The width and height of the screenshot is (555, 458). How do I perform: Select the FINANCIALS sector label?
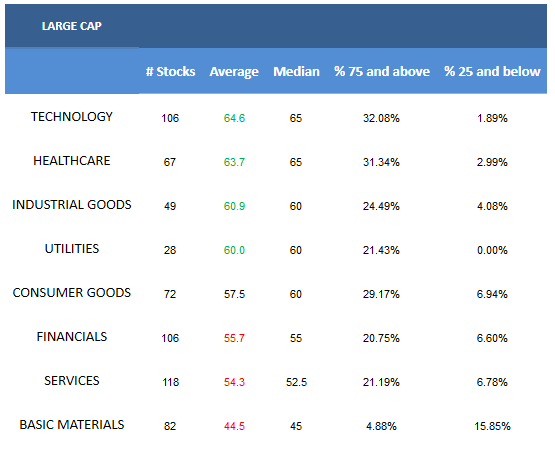coord(71,337)
